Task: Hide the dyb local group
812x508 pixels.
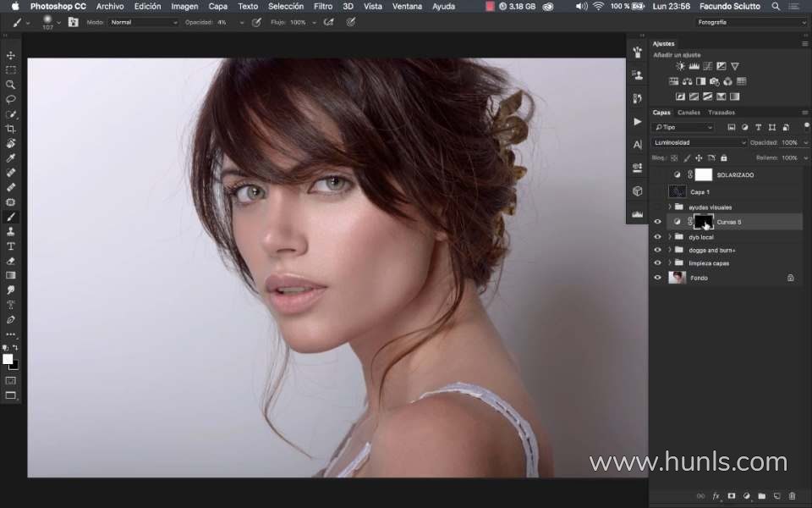Action: [657, 237]
